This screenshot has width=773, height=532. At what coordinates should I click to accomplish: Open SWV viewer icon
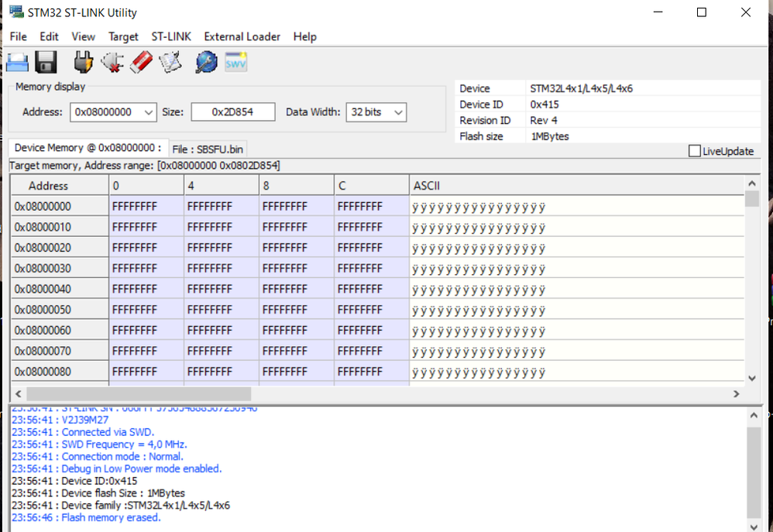[235, 62]
